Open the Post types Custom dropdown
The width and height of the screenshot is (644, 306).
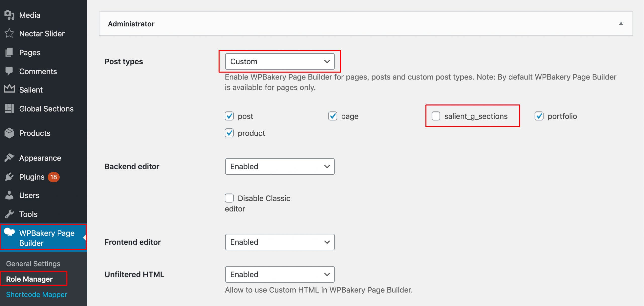click(280, 61)
